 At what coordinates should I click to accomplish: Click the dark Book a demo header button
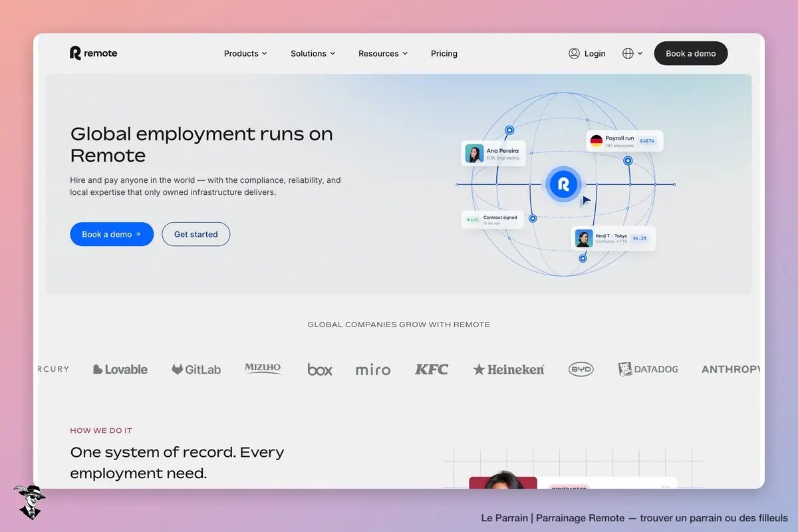(691, 53)
